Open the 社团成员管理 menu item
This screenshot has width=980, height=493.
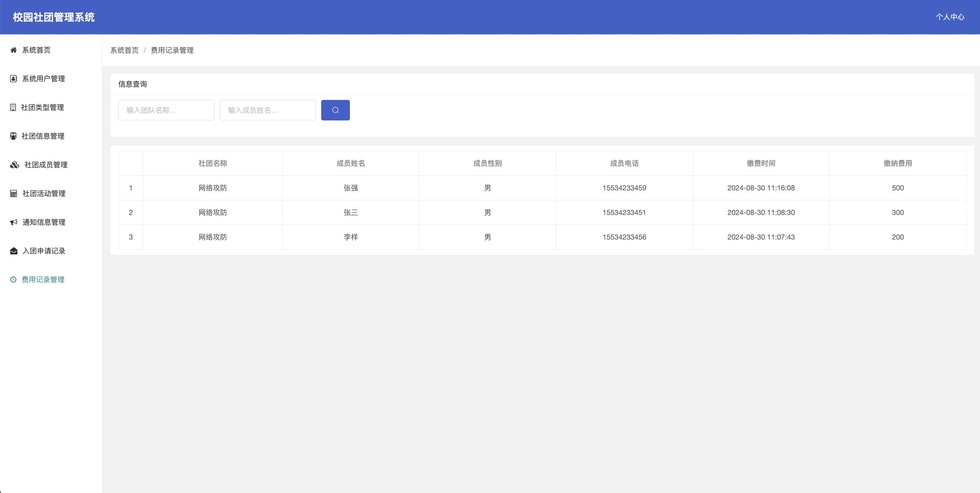point(46,165)
